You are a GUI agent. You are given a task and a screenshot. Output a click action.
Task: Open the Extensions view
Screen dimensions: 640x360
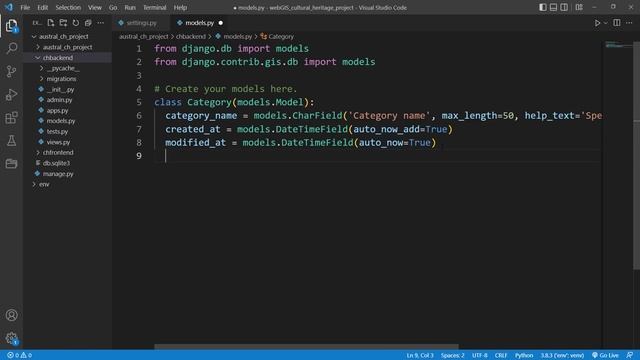click(11, 118)
